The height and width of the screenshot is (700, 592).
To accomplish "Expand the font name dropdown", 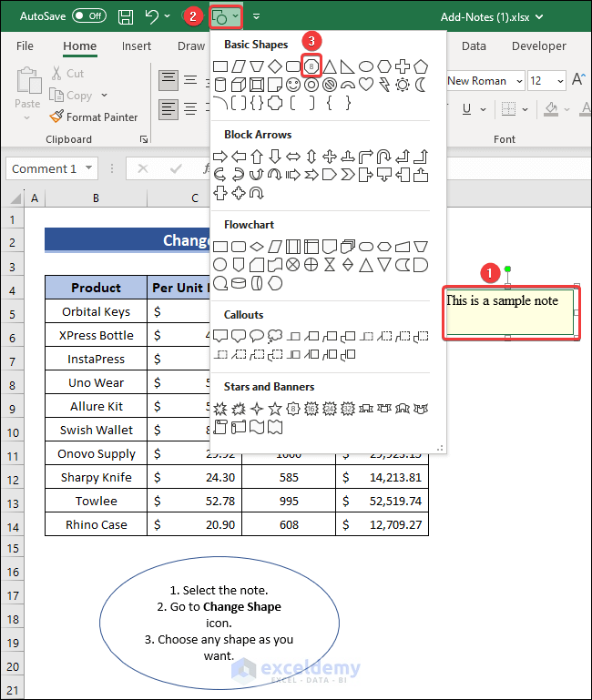I will tap(519, 81).
